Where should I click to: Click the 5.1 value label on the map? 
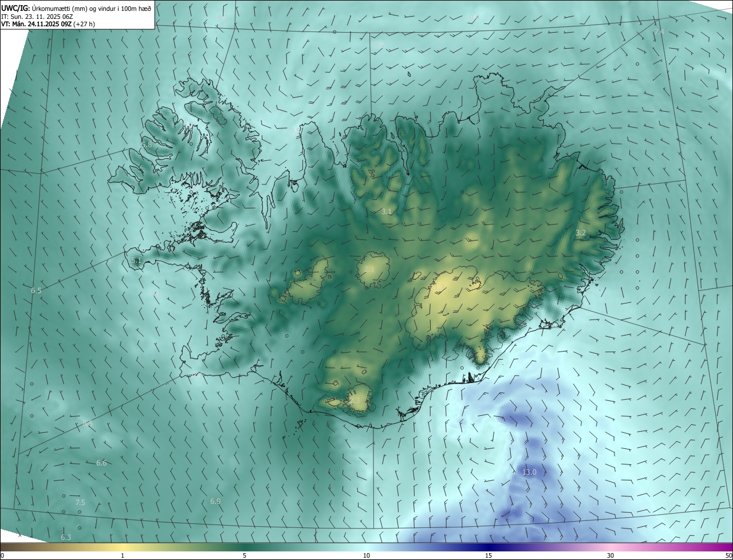[136, 260]
